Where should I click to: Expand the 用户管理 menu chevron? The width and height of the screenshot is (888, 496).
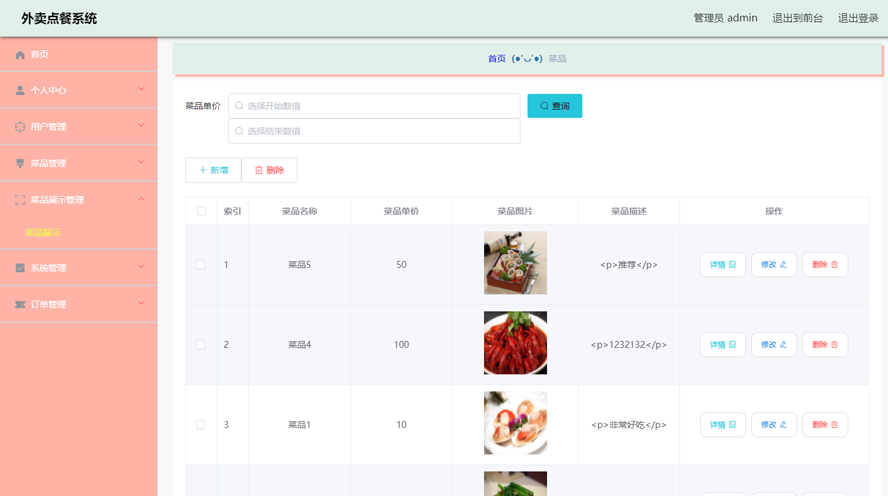click(x=141, y=126)
